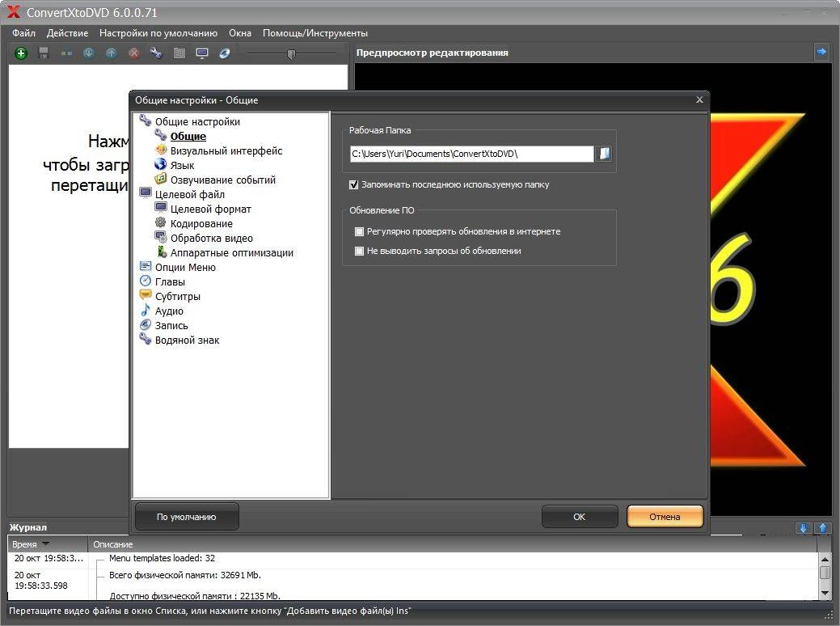Uncheck Запоминать последнюю используемую папку
Viewport: 840px width, 626px height.
coord(353,184)
